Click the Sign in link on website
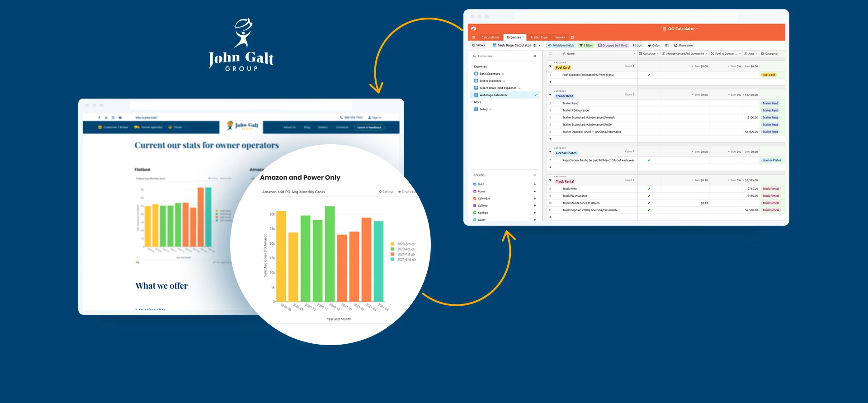 pos(375,118)
